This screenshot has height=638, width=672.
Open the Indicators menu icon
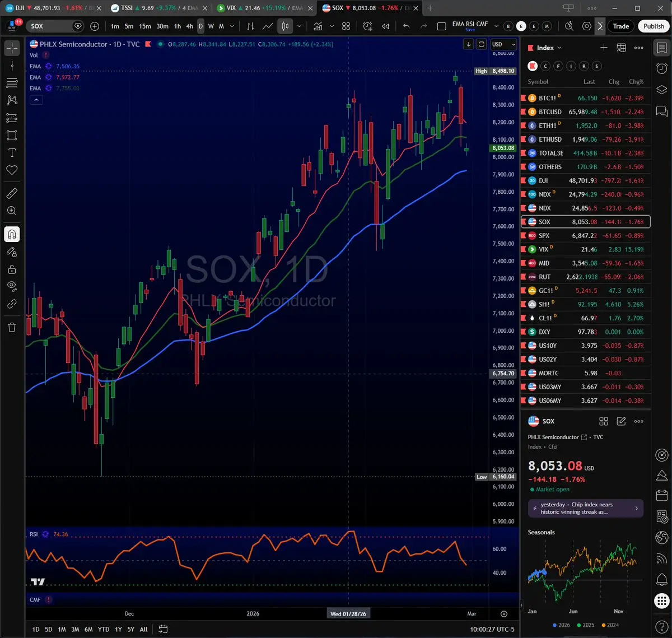coord(318,26)
